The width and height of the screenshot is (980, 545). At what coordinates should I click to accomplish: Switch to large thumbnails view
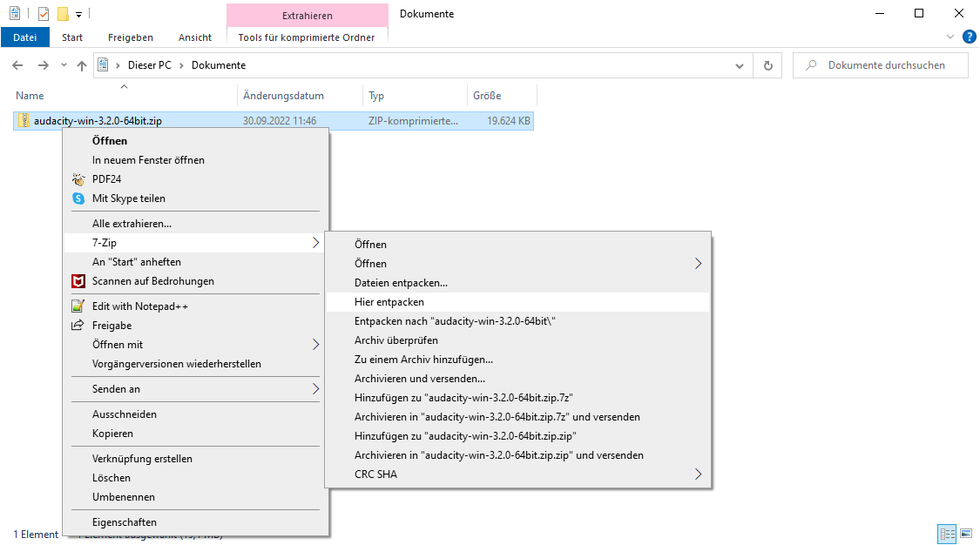965,533
